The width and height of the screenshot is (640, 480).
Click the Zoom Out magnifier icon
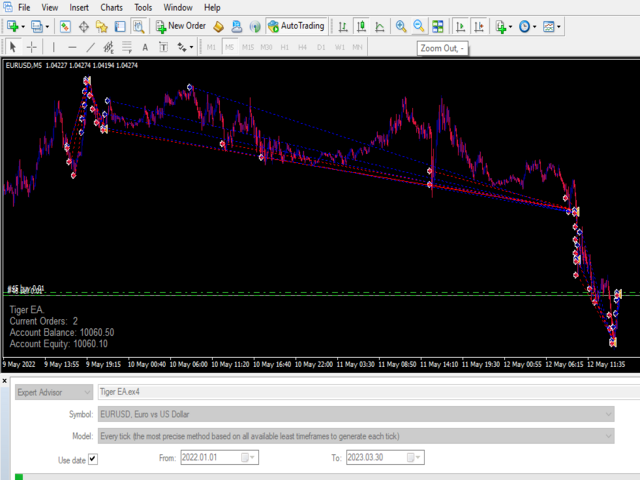point(419,26)
